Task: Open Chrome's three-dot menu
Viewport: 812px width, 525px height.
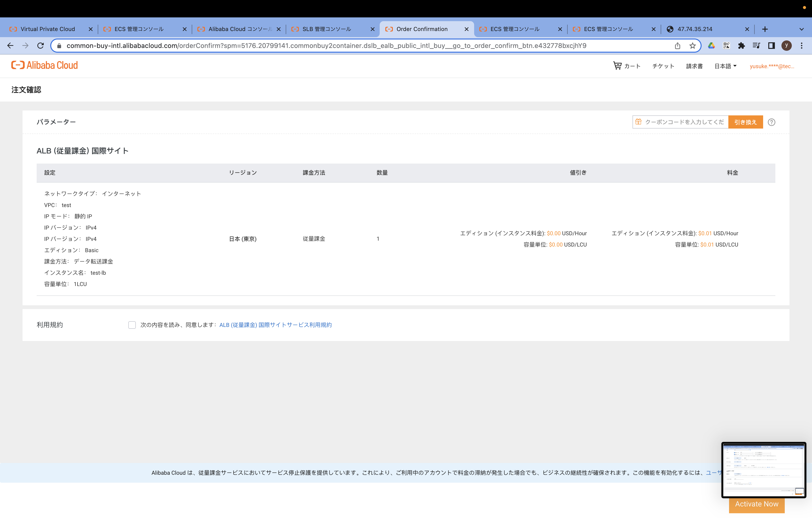Action: [801, 45]
